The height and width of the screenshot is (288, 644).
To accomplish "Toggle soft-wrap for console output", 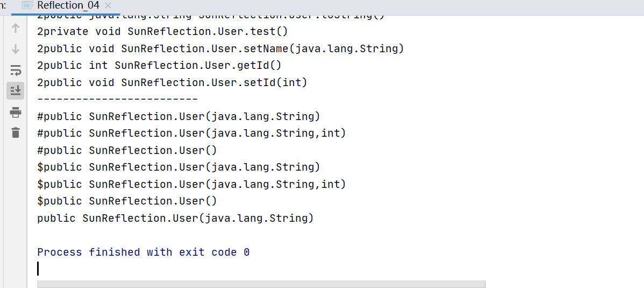I will point(16,70).
